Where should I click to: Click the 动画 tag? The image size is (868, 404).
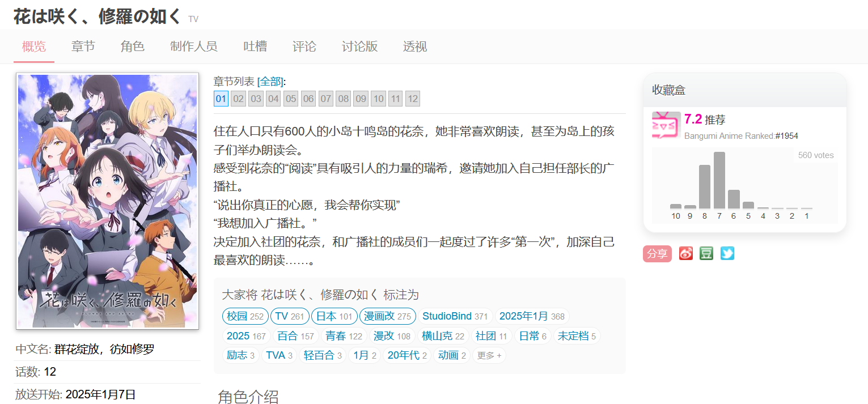(452, 355)
